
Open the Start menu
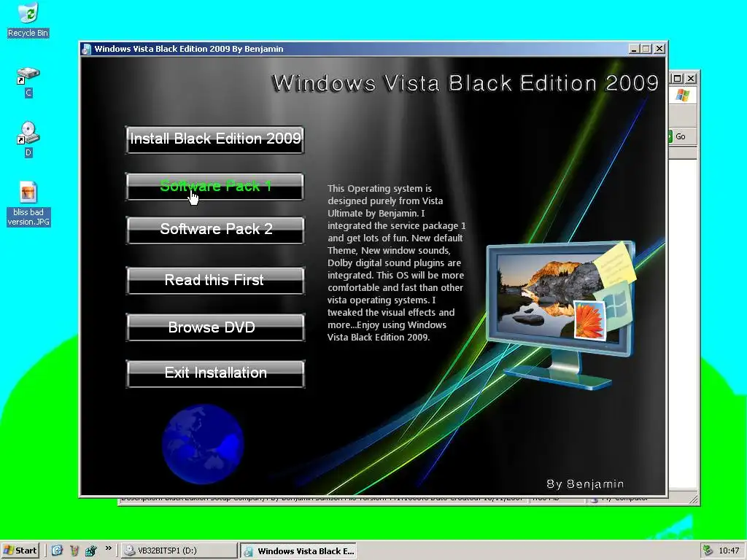pos(20,551)
